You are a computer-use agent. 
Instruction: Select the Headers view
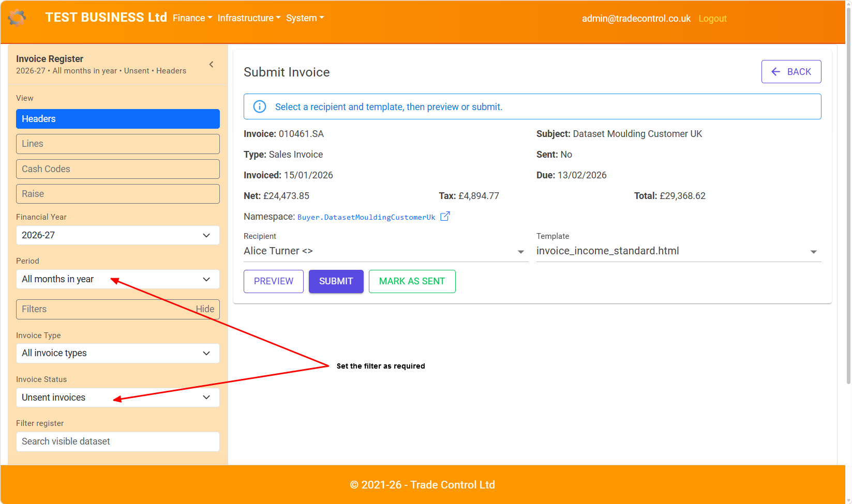[x=118, y=119]
